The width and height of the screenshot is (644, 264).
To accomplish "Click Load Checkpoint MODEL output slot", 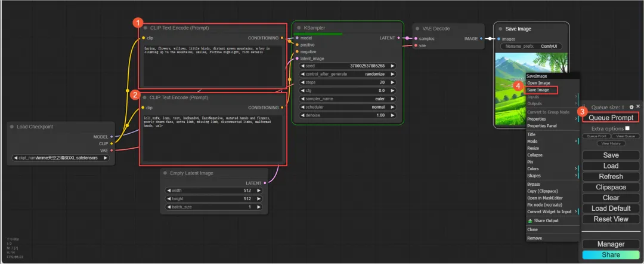I will pyautogui.click(x=112, y=137).
